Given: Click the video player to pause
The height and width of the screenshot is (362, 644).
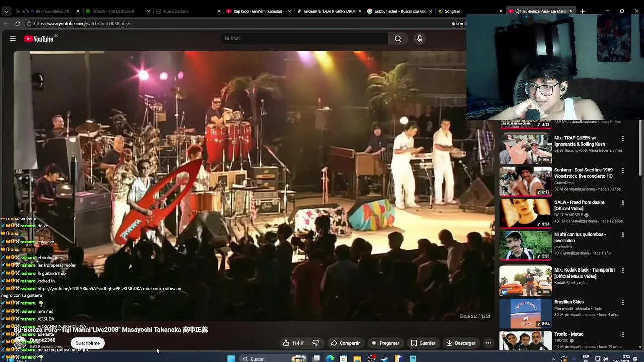Looking at the screenshot, I should (254, 186).
